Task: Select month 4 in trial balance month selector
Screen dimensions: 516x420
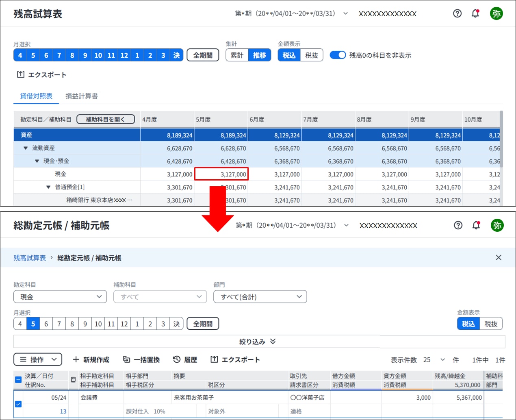Action: click(20, 55)
